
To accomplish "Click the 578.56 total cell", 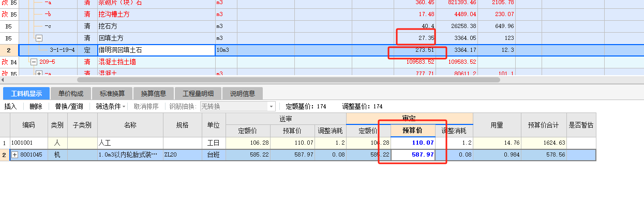I will 543,154.
